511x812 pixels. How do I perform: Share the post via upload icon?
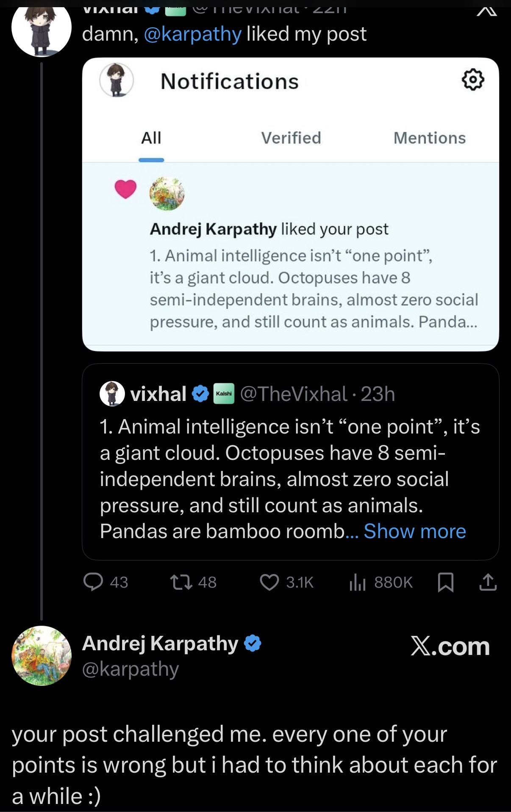(x=488, y=582)
